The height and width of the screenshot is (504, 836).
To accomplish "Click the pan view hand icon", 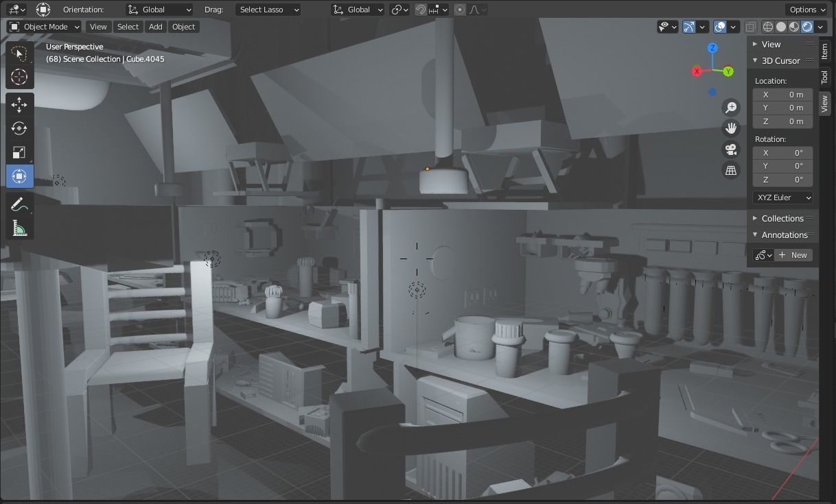I will coord(731,128).
